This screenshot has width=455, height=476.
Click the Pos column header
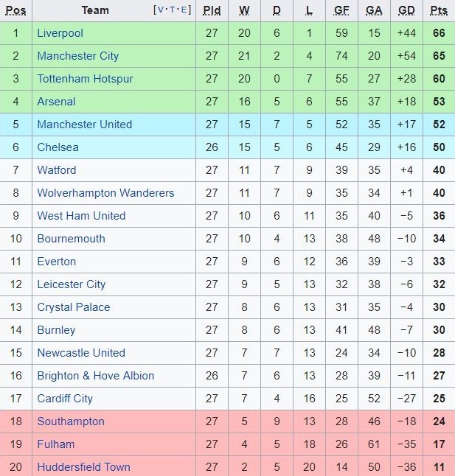[x=16, y=10]
